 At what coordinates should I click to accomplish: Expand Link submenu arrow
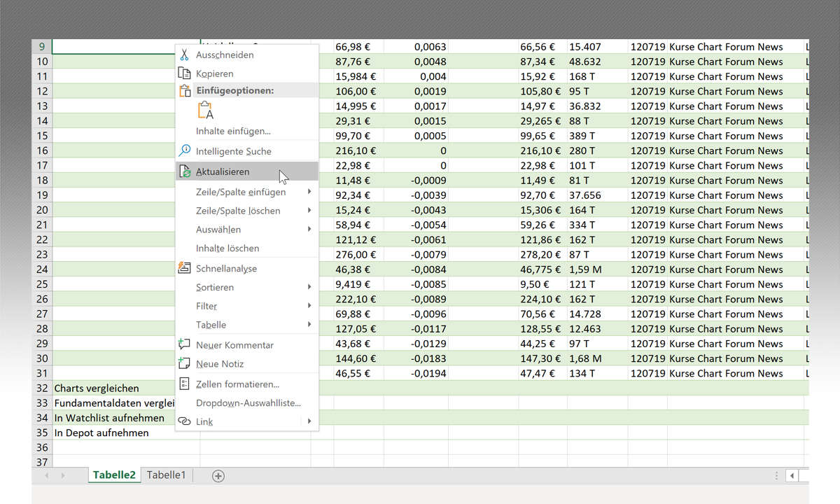(x=309, y=421)
